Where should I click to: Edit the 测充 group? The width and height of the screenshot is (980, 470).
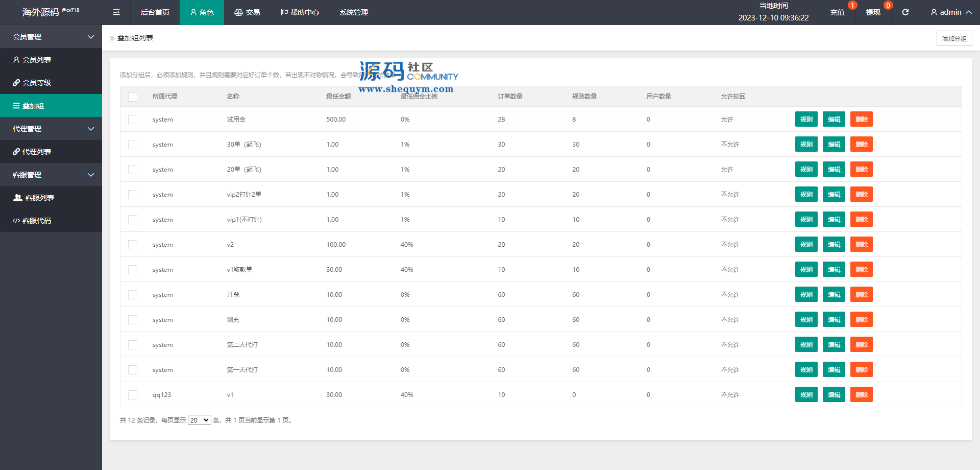coord(834,319)
